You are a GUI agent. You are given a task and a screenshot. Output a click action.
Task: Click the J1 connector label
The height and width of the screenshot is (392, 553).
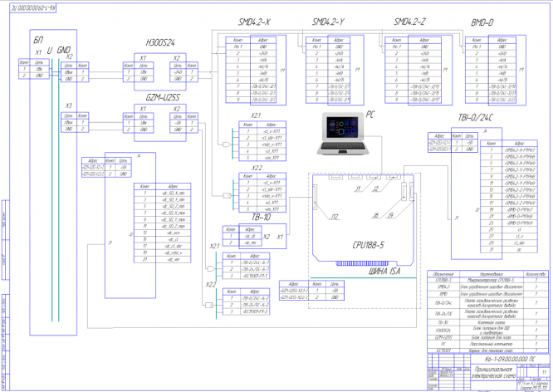pos(358,189)
